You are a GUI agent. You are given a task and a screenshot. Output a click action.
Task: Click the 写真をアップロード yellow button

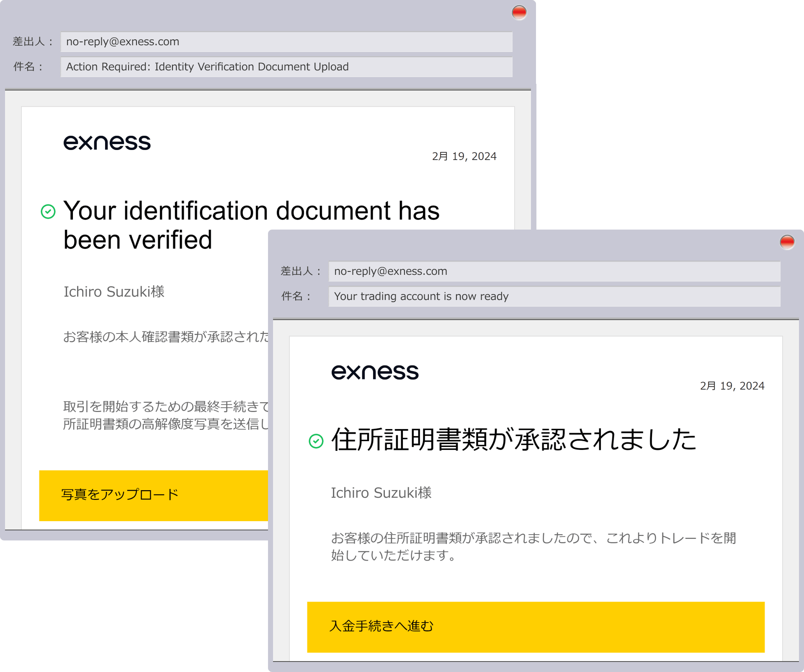tap(154, 496)
